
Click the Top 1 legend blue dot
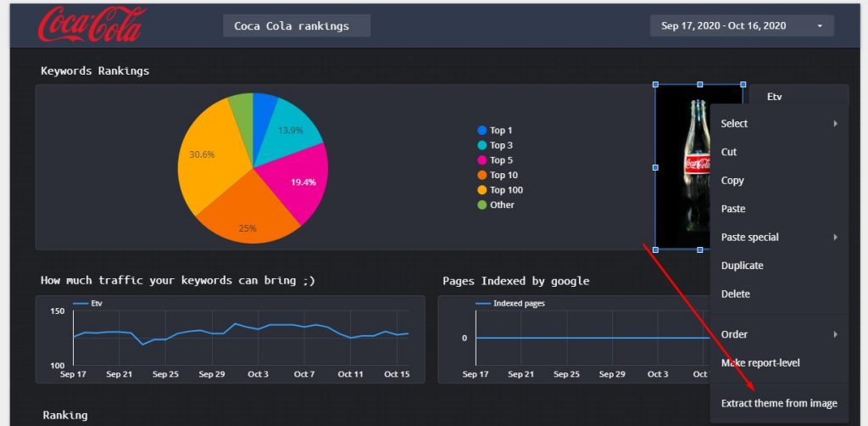[481, 131]
